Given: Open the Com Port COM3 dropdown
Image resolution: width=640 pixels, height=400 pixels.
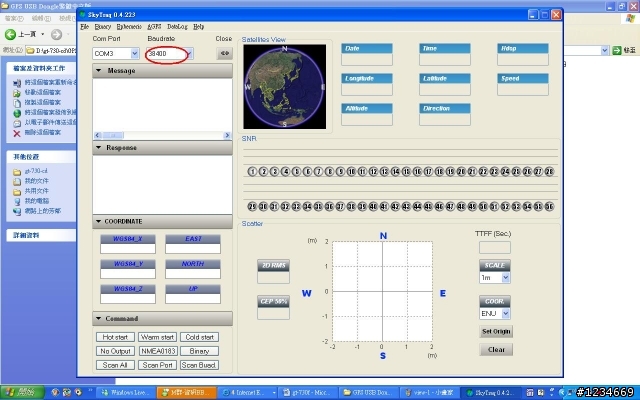Looking at the screenshot, I should [135, 53].
